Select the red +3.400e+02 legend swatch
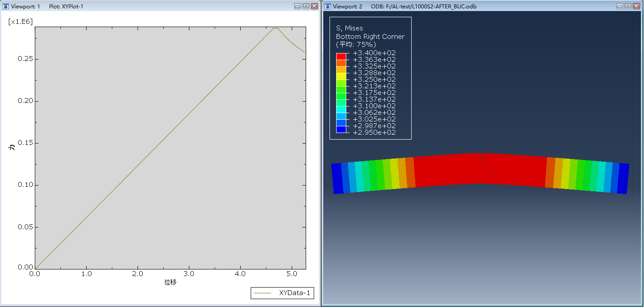The width and height of the screenshot is (644, 307). point(341,57)
